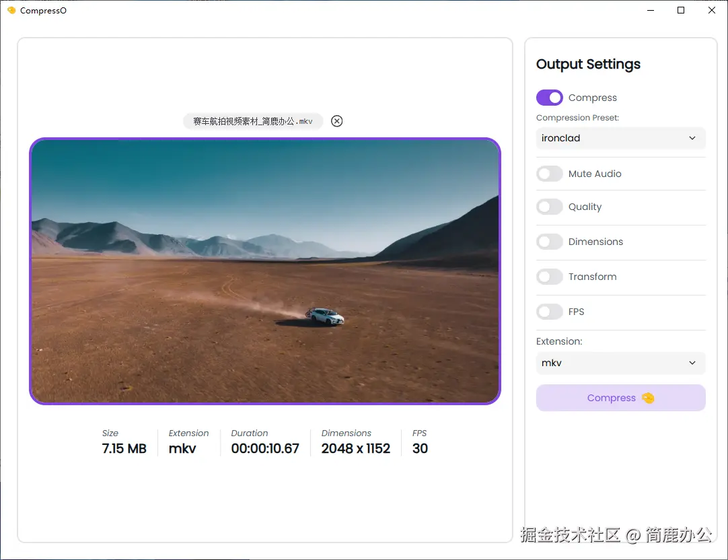Turn on the Quality toggle
This screenshot has width=728, height=560.
[x=550, y=207]
